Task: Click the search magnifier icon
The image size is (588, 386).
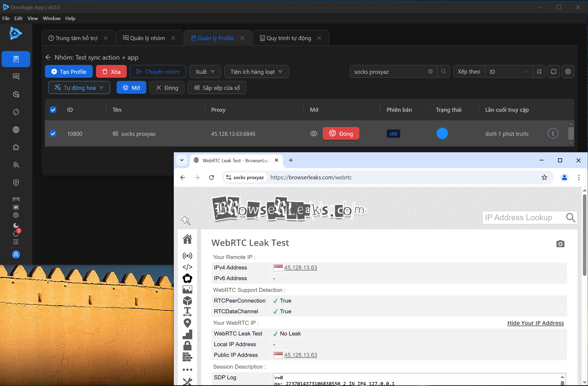Action: pyautogui.click(x=443, y=72)
